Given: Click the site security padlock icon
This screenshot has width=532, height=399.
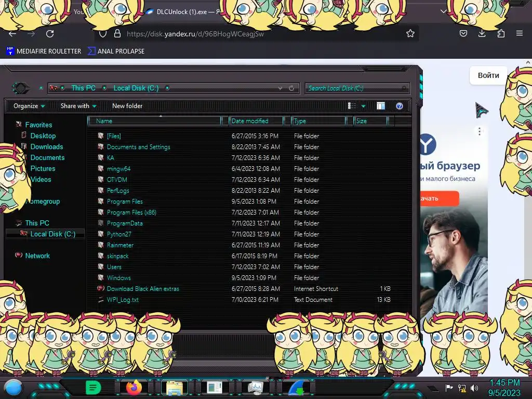Looking at the screenshot, I should [x=117, y=33].
